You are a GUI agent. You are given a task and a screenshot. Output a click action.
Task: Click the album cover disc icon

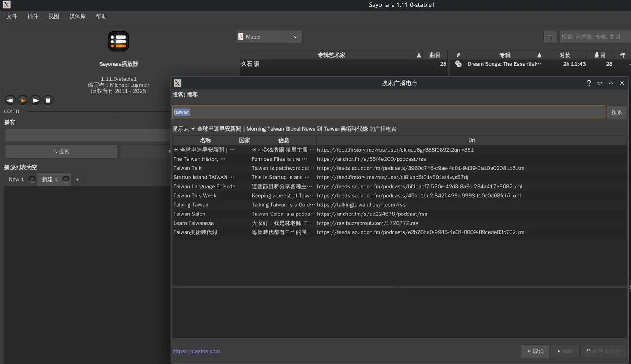click(458, 64)
